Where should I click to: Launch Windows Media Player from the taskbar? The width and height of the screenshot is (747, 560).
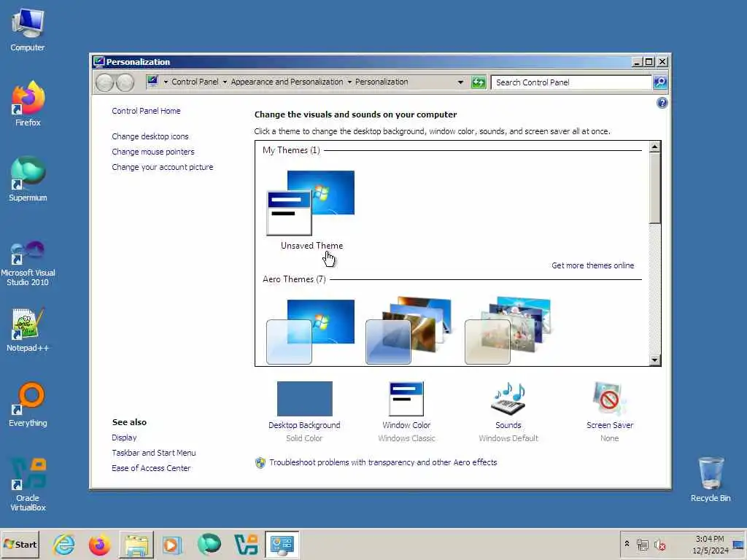tap(172, 544)
